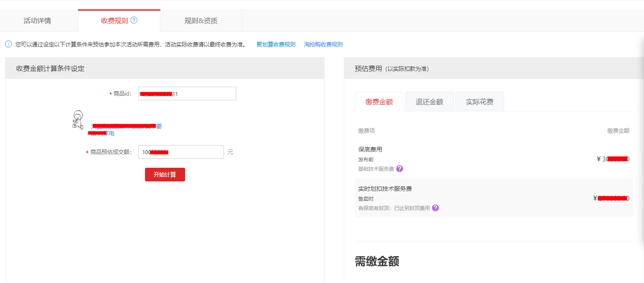Click the question mark after 已达到封顶费用
644x283 pixels.
tap(435, 207)
